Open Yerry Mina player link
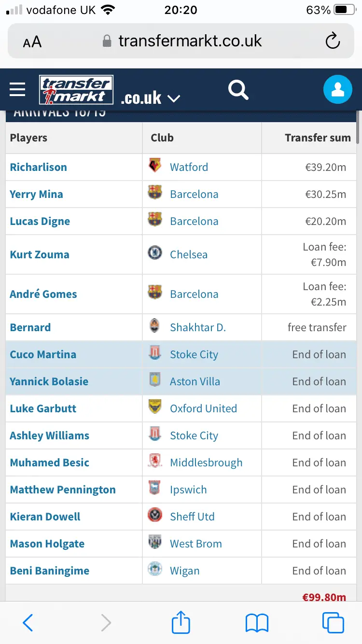Image resolution: width=362 pixels, height=644 pixels. pyautogui.click(x=37, y=194)
